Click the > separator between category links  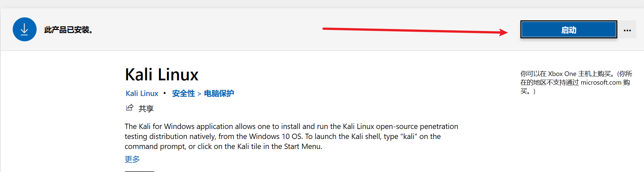[199, 94]
